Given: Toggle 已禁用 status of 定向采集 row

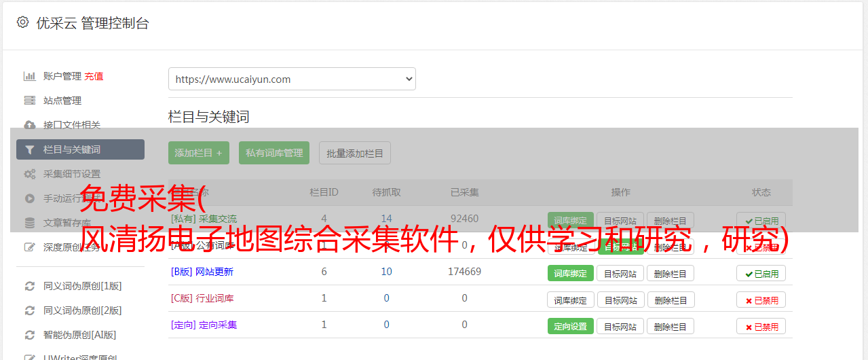Looking at the screenshot, I should click(761, 326).
